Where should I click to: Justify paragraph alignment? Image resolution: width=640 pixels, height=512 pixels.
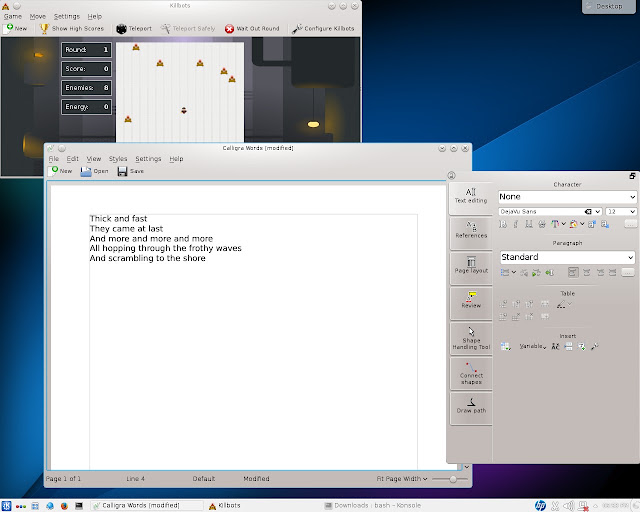[x=612, y=272]
